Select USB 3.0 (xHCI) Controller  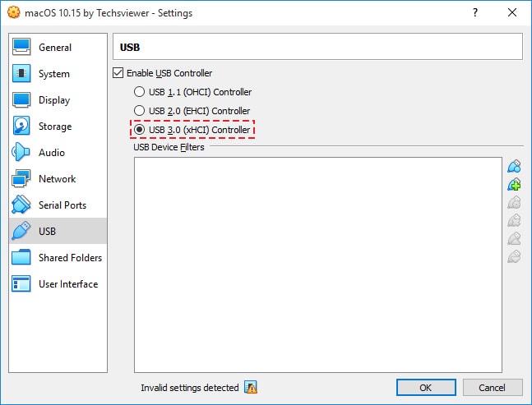pyautogui.click(x=192, y=130)
